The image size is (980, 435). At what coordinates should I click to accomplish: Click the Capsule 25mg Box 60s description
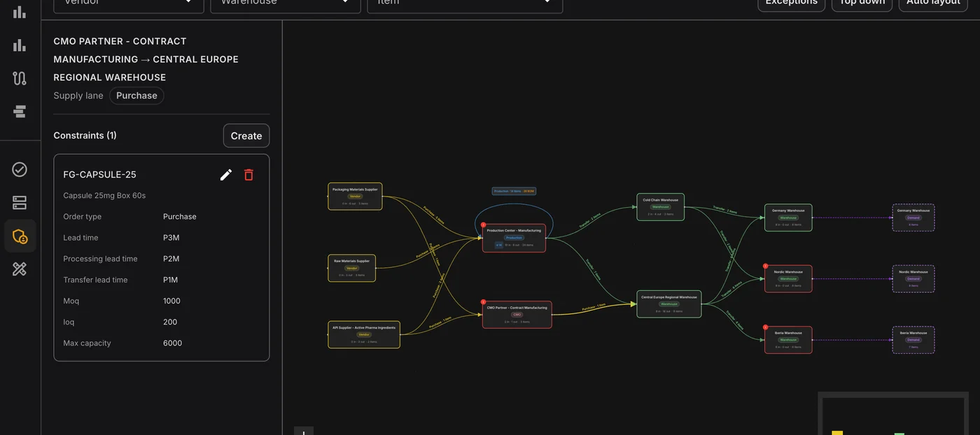pyautogui.click(x=104, y=196)
